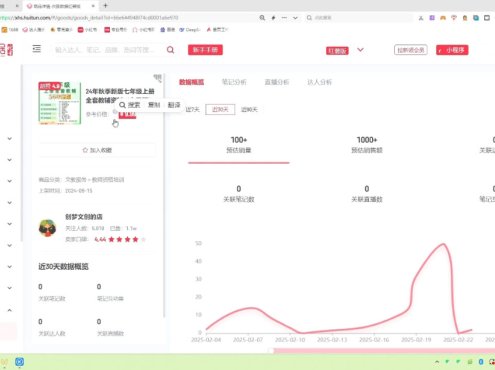This screenshot has width=495, height=370.
Task: Collapse the sidebar with the hamburger menu icon
Action: [x=37, y=49]
